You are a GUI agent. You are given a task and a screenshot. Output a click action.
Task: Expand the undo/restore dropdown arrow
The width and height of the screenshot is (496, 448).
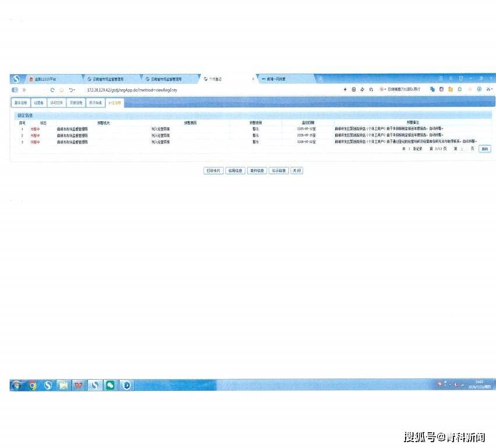[x=75, y=90]
